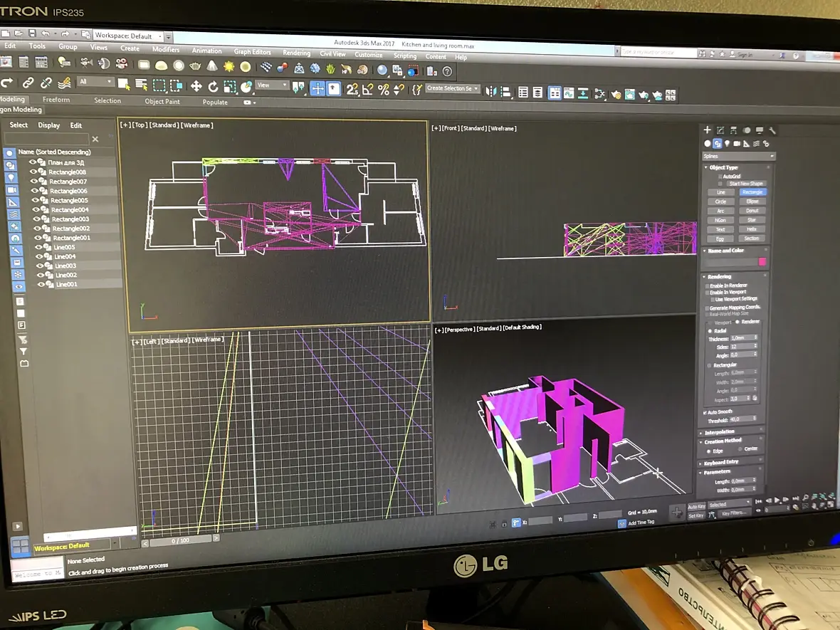
Task: Open Create Selection Set dropdown
Action: click(x=452, y=88)
